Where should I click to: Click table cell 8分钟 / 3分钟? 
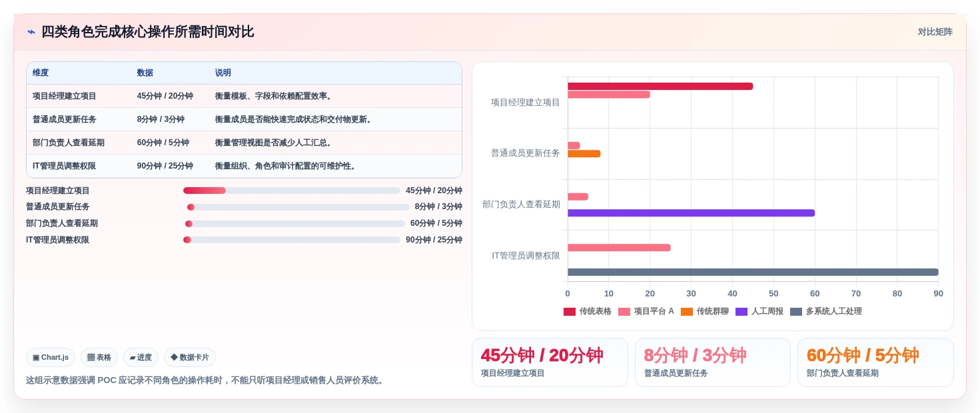(x=161, y=119)
